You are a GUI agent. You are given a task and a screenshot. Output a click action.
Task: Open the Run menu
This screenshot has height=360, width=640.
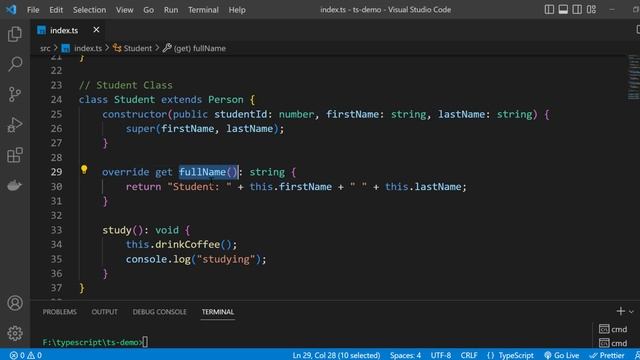pos(171,10)
